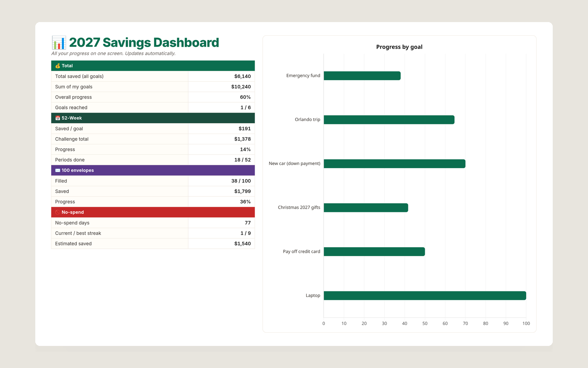This screenshot has height=368, width=588.
Task: Click the "Estimated saved" label
Action: pyautogui.click(x=73, y=244)
